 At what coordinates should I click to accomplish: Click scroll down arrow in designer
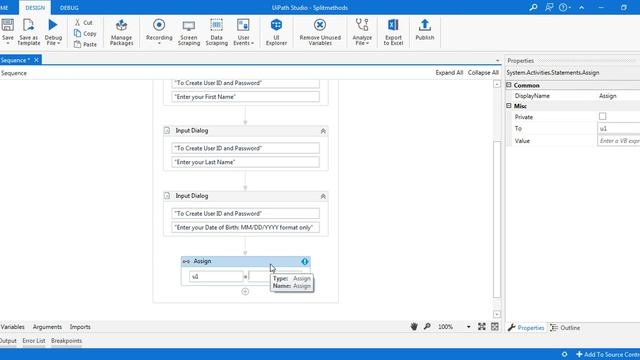497,314
